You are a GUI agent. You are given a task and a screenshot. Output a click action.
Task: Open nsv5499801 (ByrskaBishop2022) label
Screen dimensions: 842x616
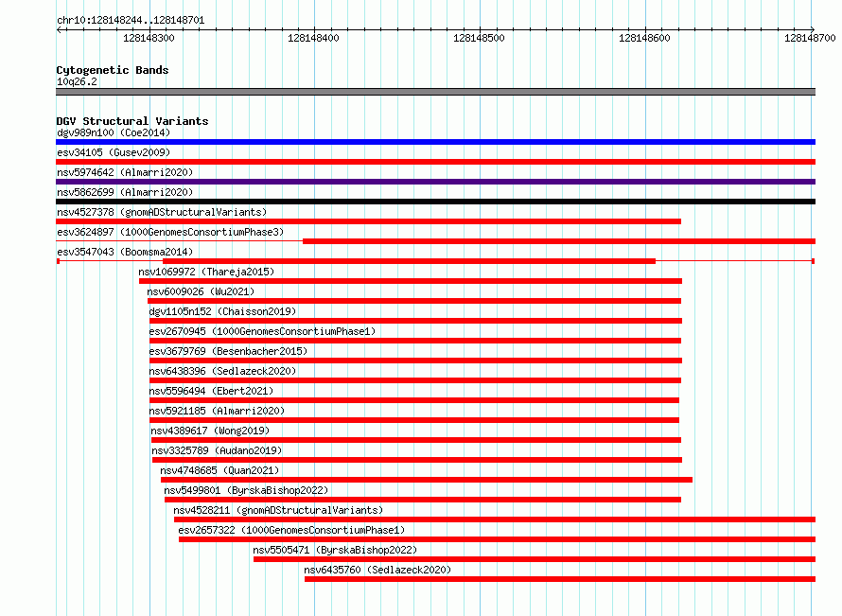[246, 490]
